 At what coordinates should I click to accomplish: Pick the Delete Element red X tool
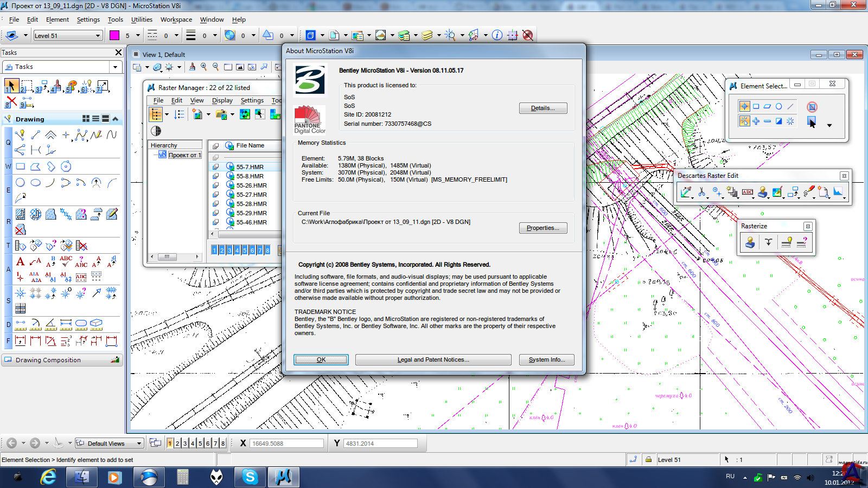(11, 101)
